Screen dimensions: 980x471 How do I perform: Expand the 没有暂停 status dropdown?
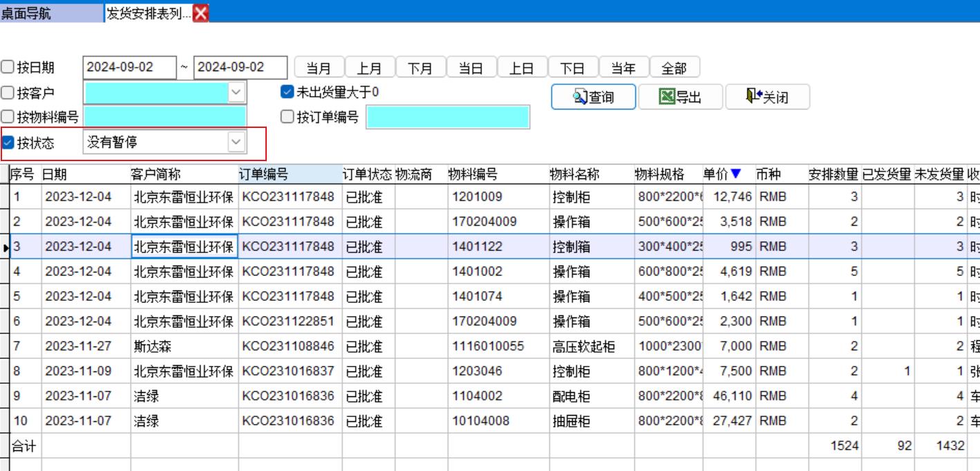pyautogui.click(x=236, y=142)
